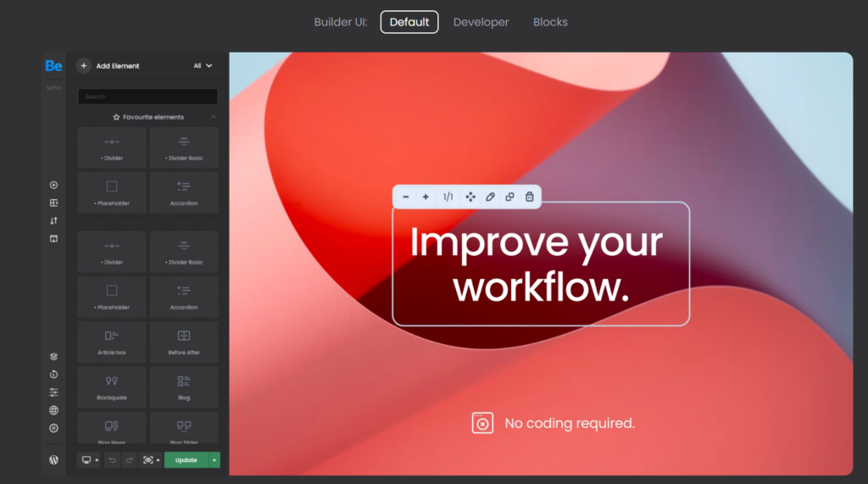Click the 'Add Element' panel title

click(x=118, y=66)
